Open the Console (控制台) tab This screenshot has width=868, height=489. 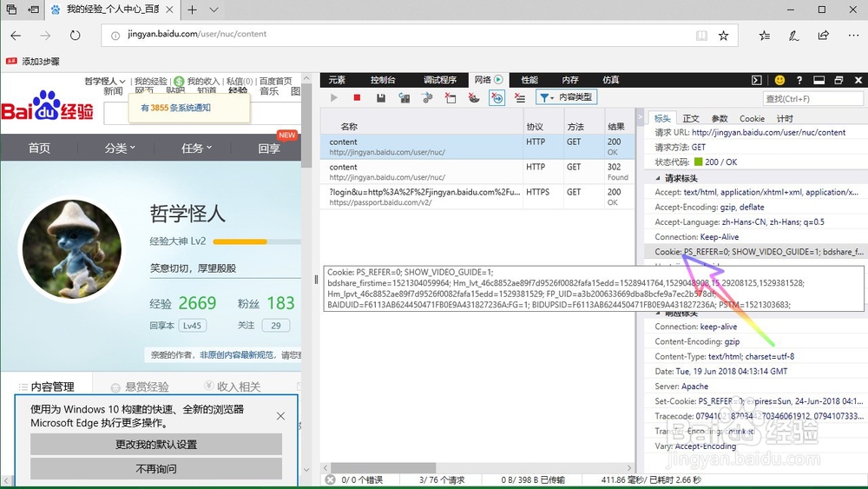(383, 80)
